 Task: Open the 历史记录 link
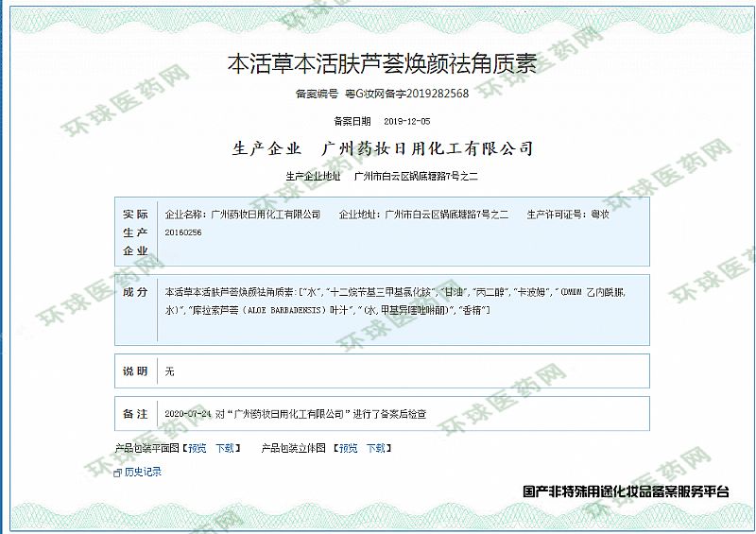143,473
